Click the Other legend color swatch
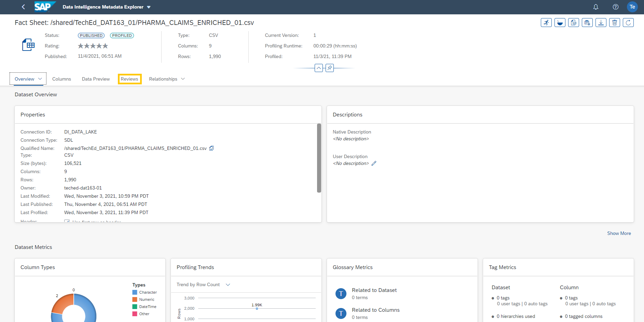Screen dimensions: 644x322 135,314
